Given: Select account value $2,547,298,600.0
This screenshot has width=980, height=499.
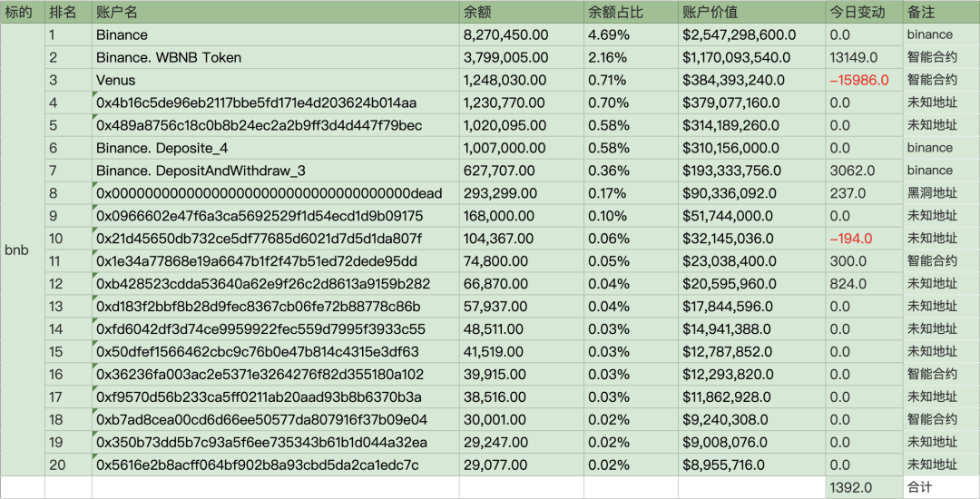Looking at the screenshot, I should 751,35.
